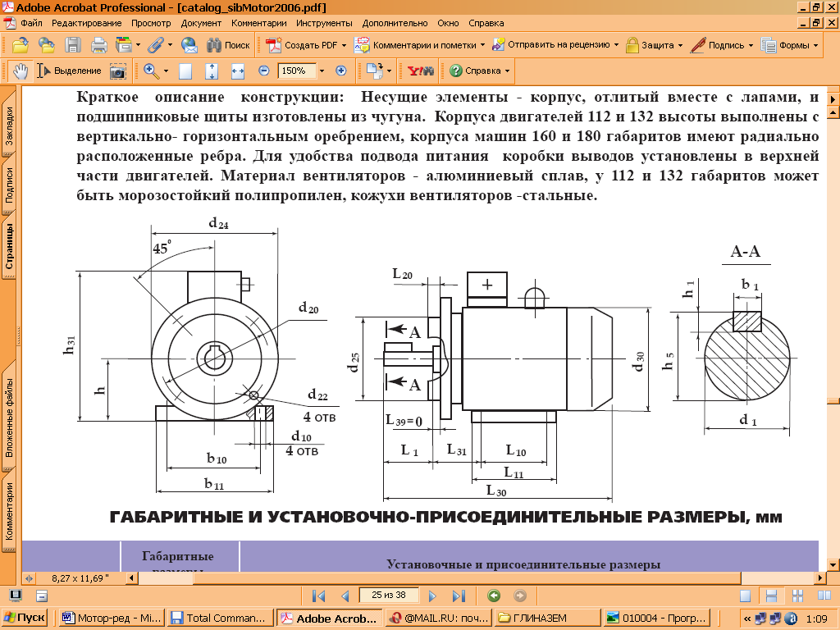
Task: Open the Organizer dropdown arrow
Action: click(x=138, y=45)
